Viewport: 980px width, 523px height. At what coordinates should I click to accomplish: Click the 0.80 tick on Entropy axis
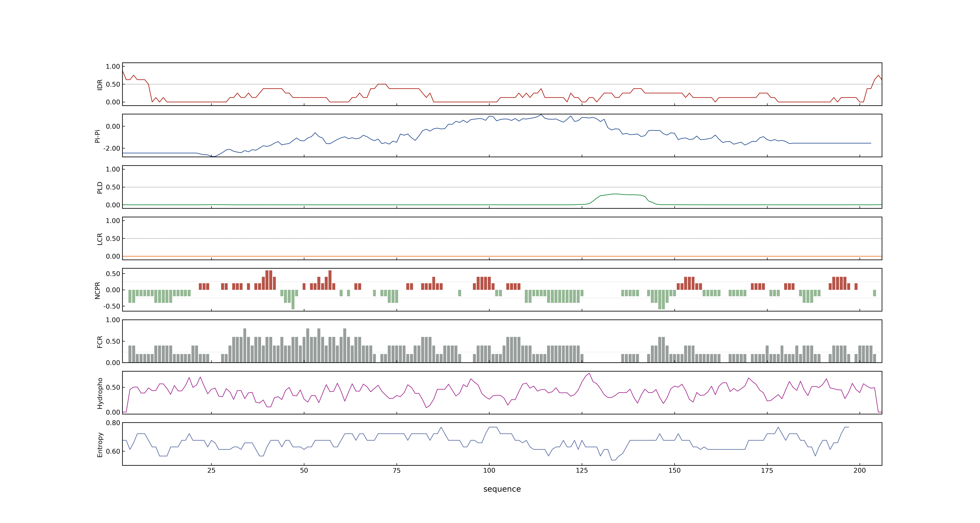point(113,423)
